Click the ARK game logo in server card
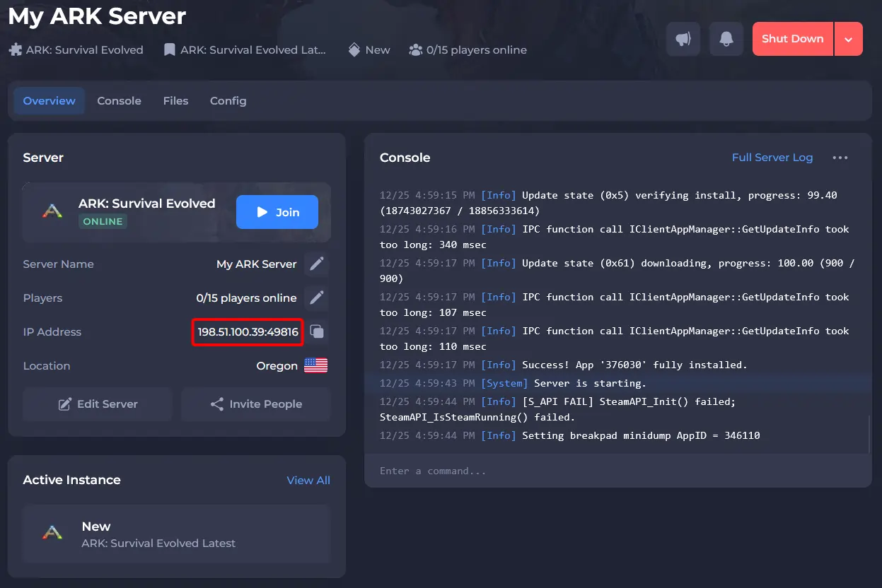This screenshot has width=882, height=588. click(x=52, y=211)
